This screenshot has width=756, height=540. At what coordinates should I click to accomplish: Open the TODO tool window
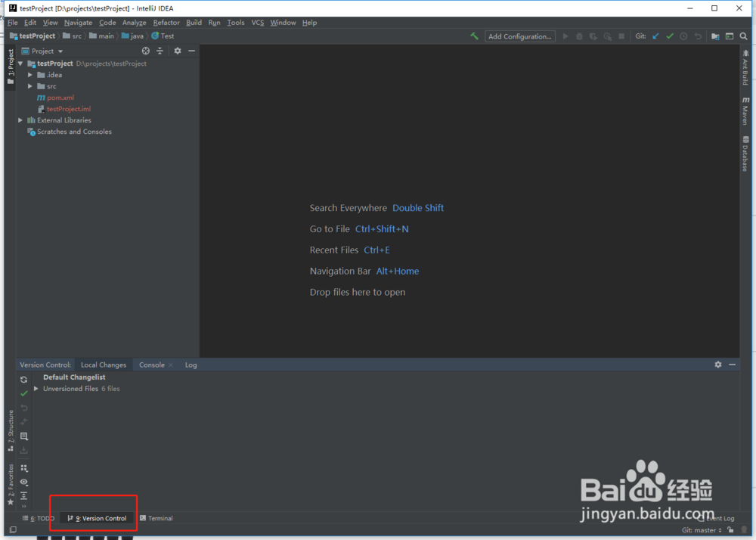[x=39, y=518]
